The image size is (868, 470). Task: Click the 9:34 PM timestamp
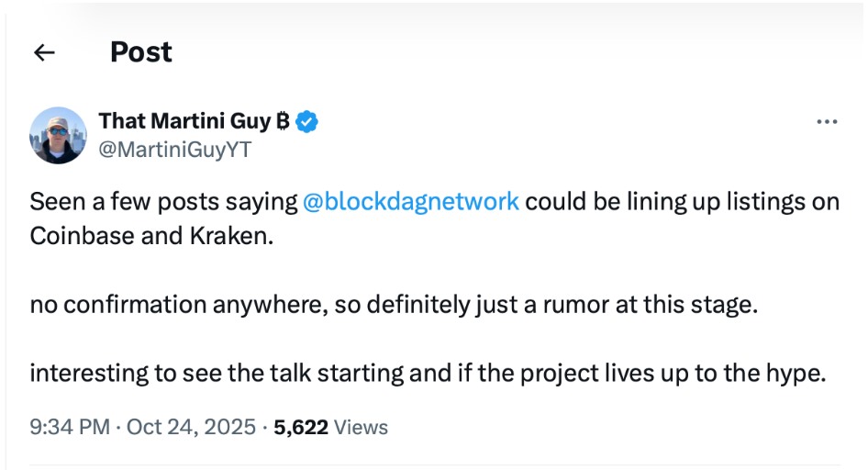[69, 427]
